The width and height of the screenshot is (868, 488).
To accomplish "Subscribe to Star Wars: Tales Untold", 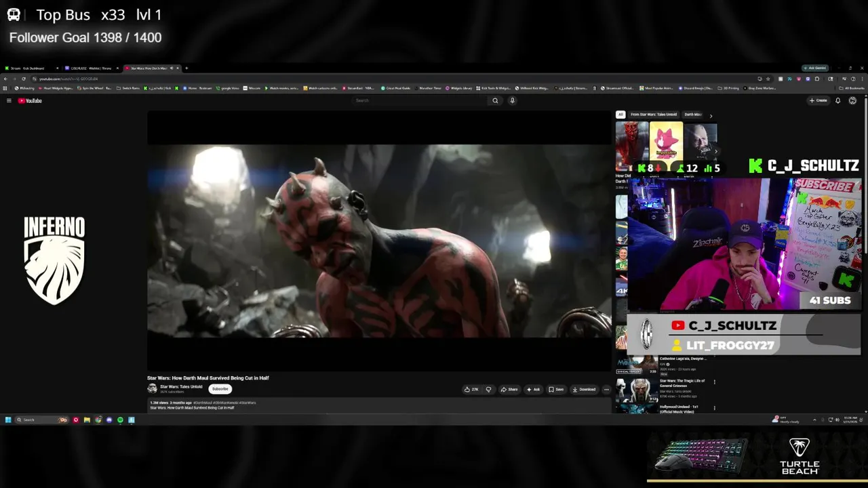I will pyautogui.click(x=220, y=388).
